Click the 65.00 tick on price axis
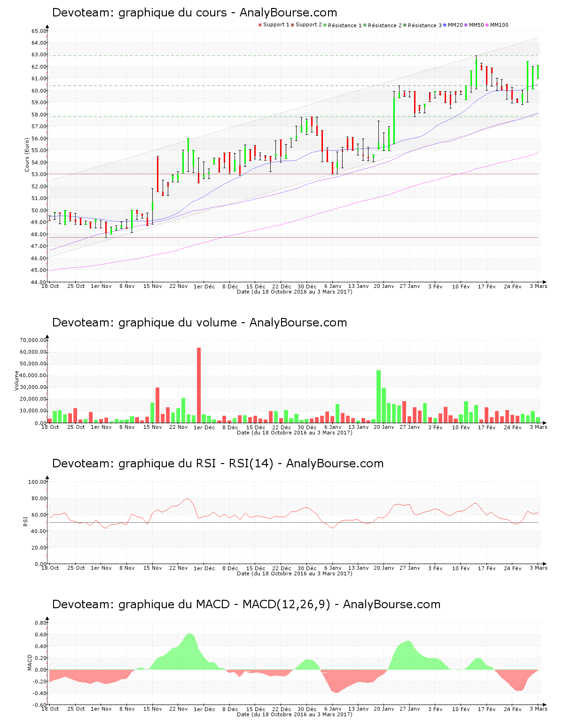The width and height of the screenshot is (564, 728). click(x=39, y=31)
